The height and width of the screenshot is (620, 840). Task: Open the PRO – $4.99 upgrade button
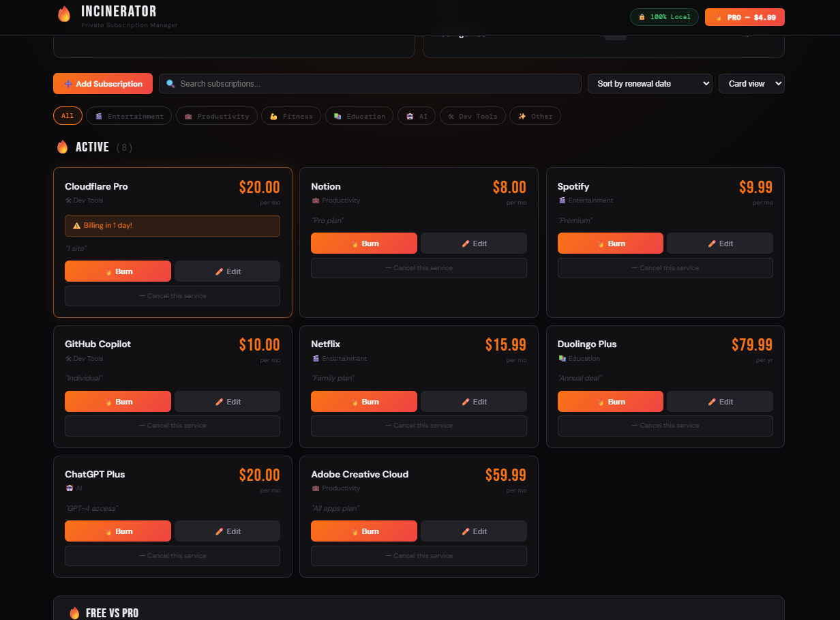[x=745, y=17]
